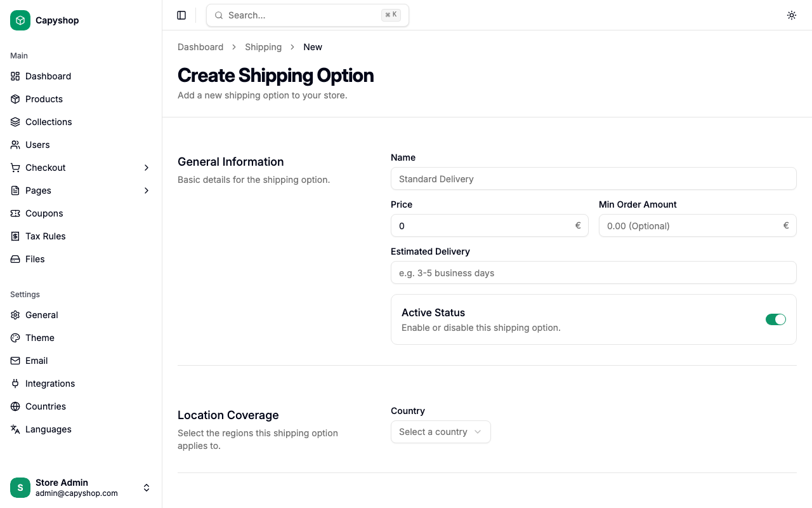
Task: Click the Shipping breadcrumb link
Action: [263, 47]
